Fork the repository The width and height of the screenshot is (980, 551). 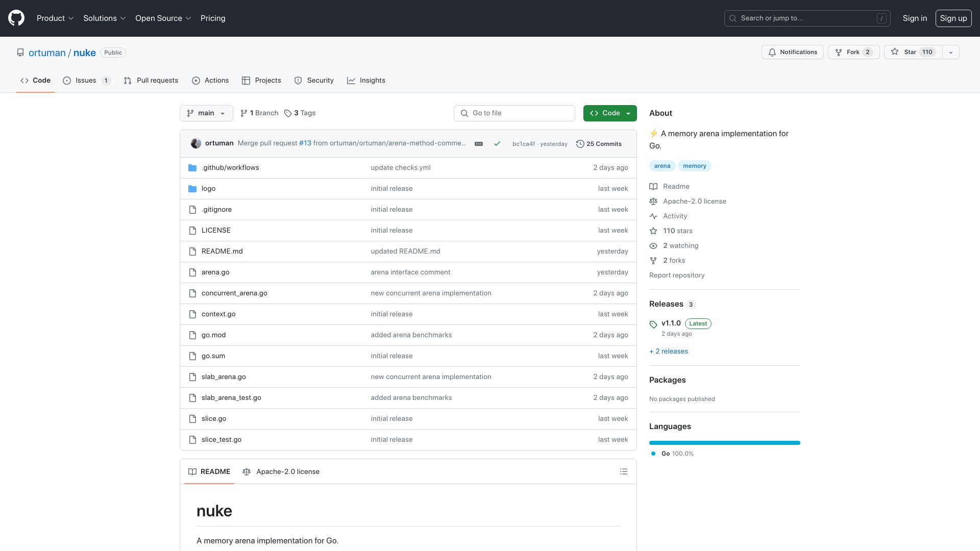click(x=853, y=52)
